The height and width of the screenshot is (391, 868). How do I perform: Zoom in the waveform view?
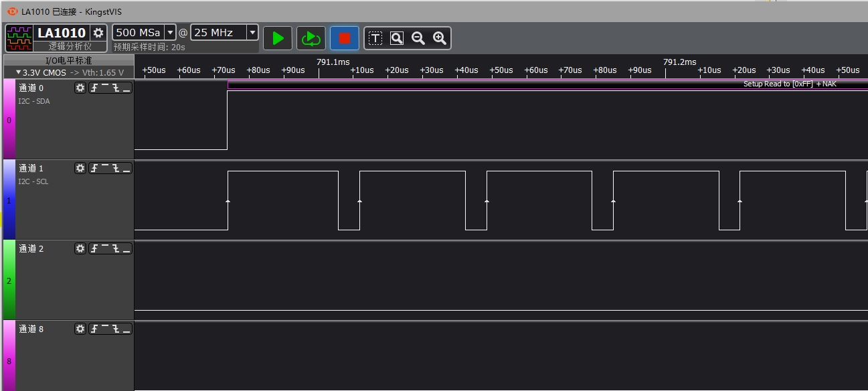click(440, 38)
